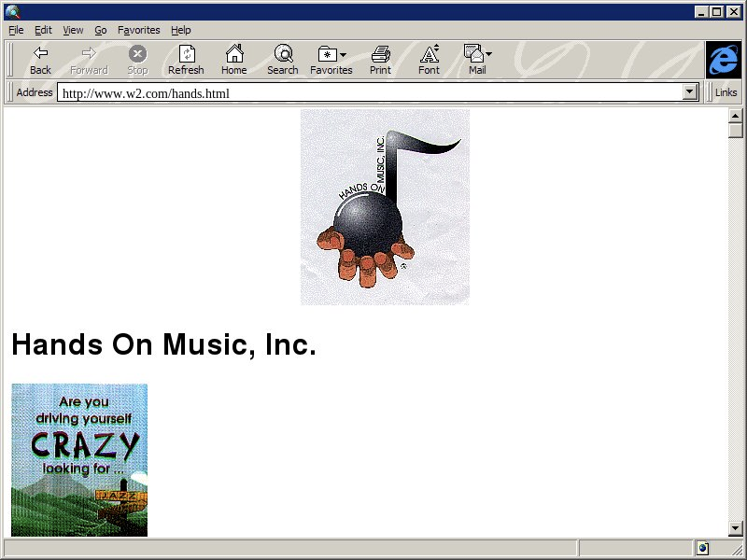Open the View menu

[x=73, y=30]
